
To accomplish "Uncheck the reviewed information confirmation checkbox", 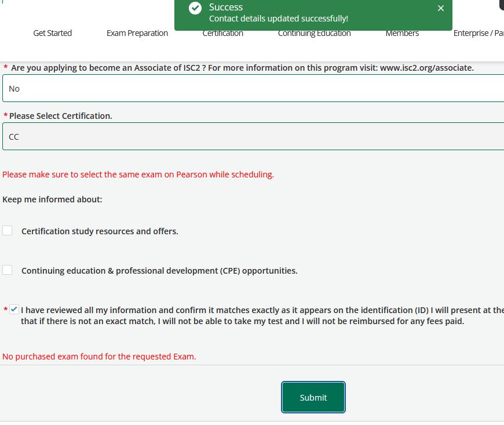I will point(14,310).
